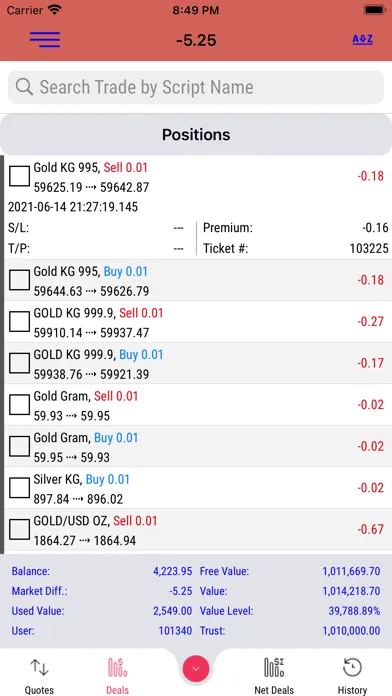Viewport: 392px width, 696px height.
Task: Tap the Balance 4,223.95 summary row
Action: (x=102, y=571)
